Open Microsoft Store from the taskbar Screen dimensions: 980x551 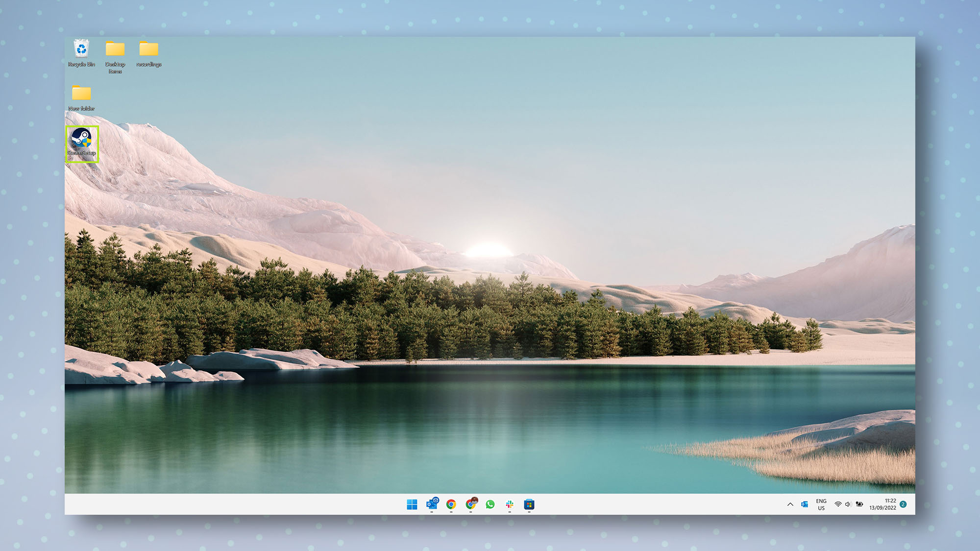pos(529,504)
